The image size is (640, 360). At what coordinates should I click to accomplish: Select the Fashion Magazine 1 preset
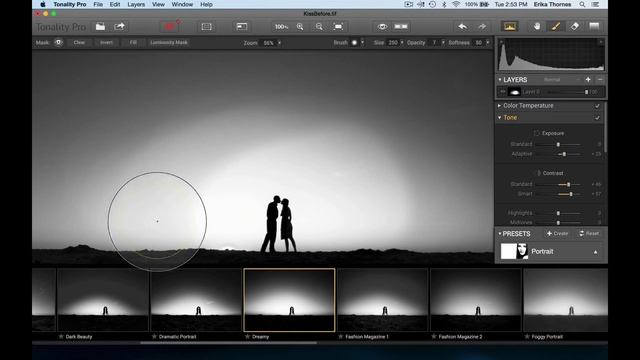point(382,300)
